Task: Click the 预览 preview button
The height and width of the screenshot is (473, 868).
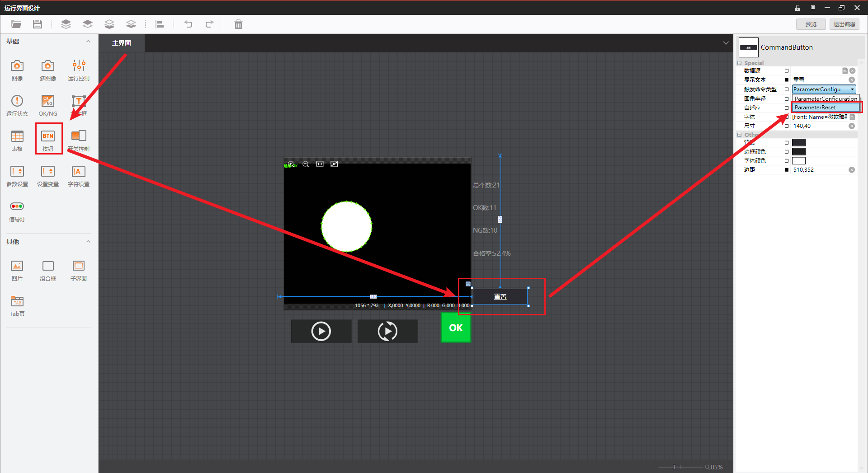Action: click(x=811, y=24)
